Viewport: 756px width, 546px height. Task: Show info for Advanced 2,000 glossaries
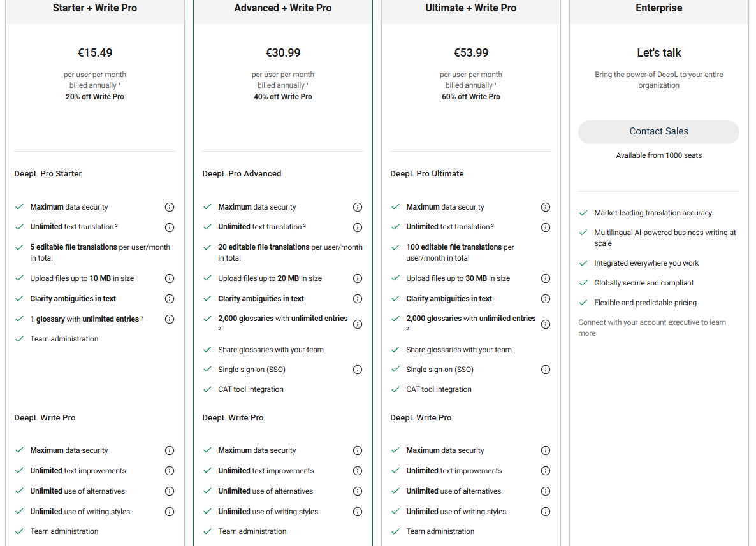[x=357, y=324]
